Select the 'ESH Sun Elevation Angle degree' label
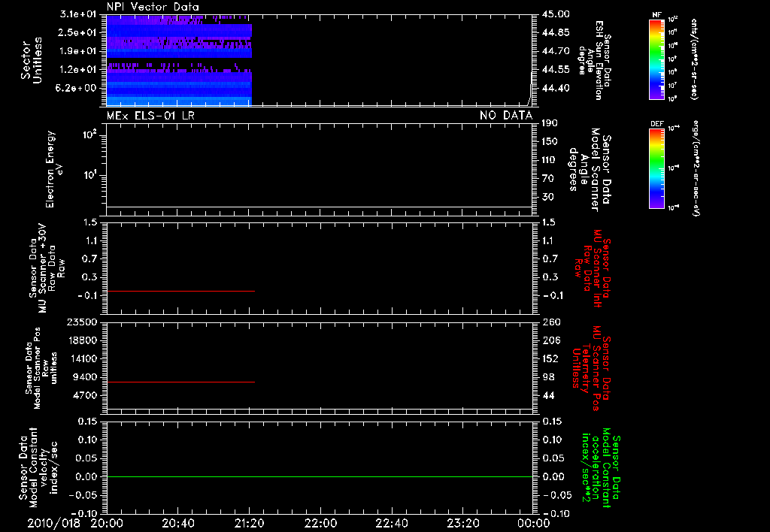 [x=595, y=60]
